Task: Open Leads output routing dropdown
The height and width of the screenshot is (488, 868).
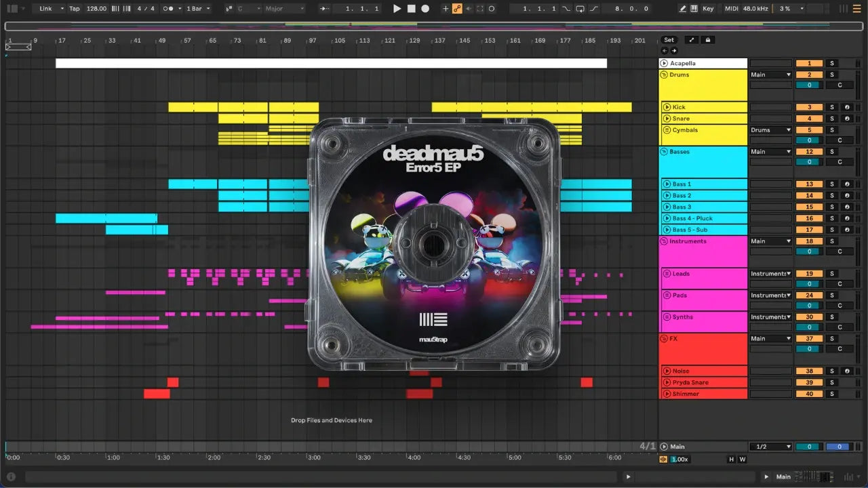Action: click(x=770, y=274)
